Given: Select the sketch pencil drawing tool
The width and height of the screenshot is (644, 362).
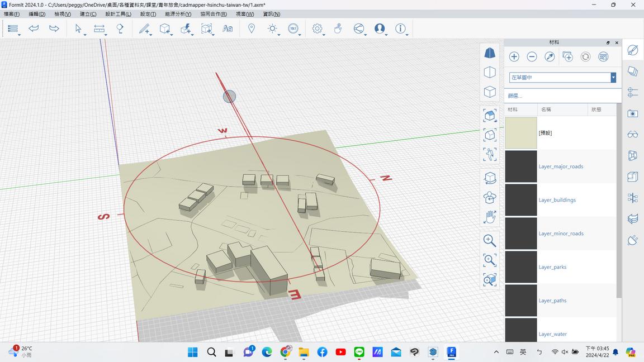Looking at the screenshot, I should tap(144, 28).
